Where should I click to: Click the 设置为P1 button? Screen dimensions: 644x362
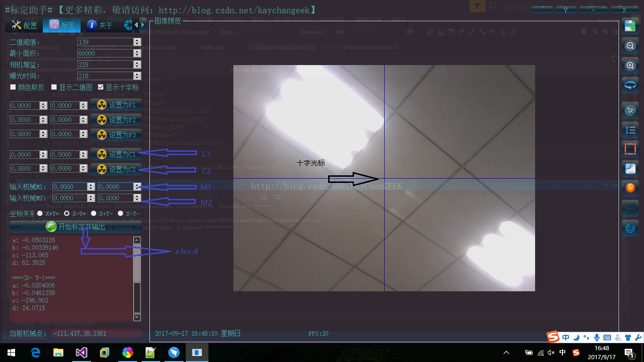pyautogui.click(x=116, y=105)
